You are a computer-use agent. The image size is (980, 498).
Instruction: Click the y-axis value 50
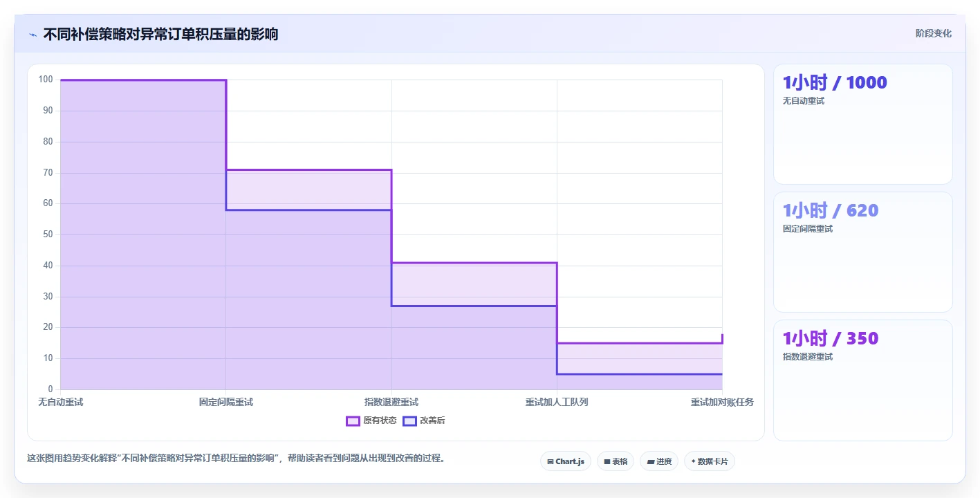coord(48,234)
